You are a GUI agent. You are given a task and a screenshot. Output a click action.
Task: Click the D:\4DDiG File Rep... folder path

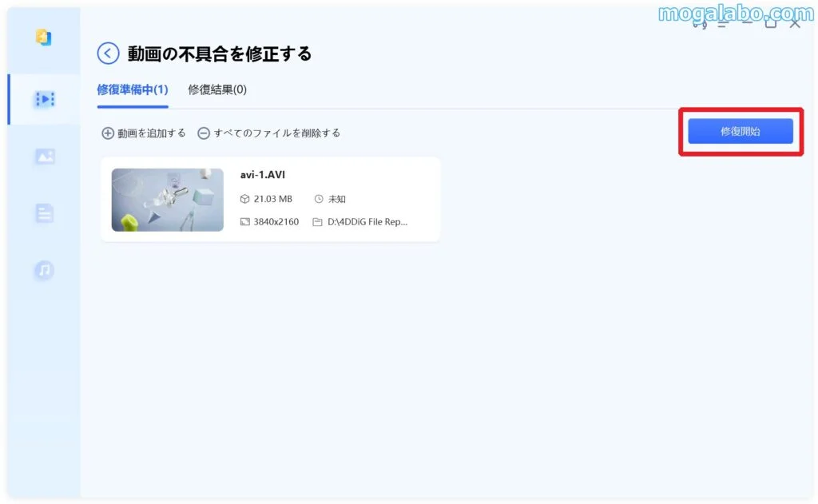point(367,222)
